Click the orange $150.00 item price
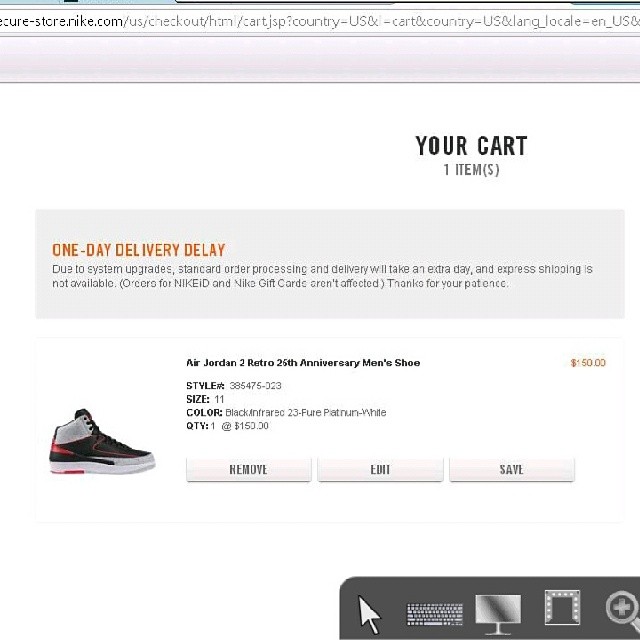 pos(588,362)
